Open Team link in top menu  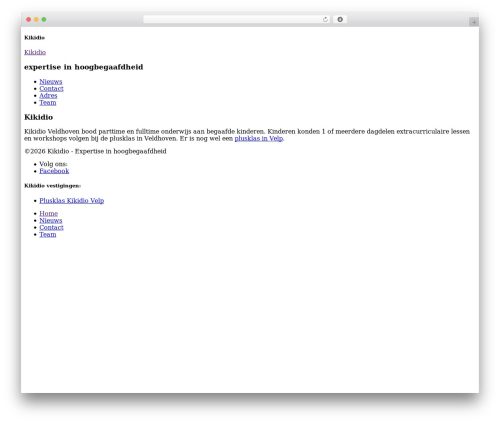pyautogui.click(x=48, y=103)
